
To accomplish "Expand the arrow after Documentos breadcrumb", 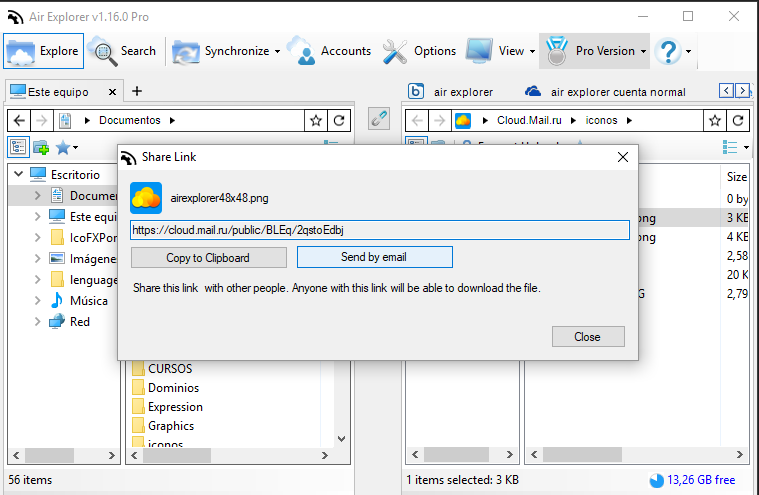I will 172,120.
